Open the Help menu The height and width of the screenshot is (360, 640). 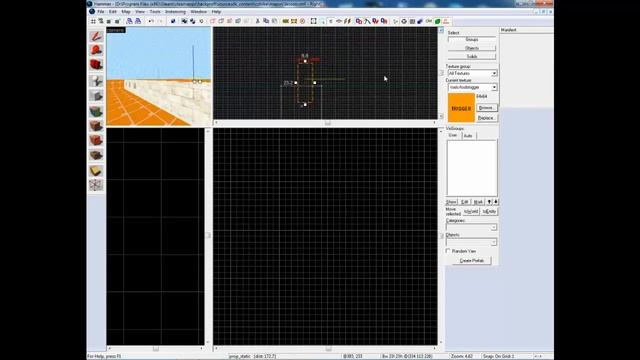click(216, 12)
